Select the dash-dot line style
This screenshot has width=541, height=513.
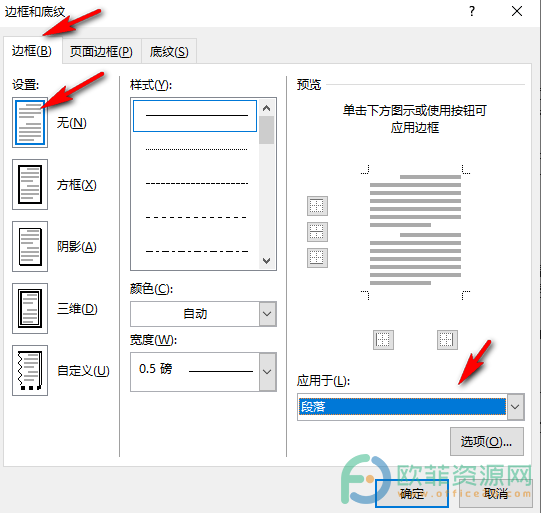[197, 251]
